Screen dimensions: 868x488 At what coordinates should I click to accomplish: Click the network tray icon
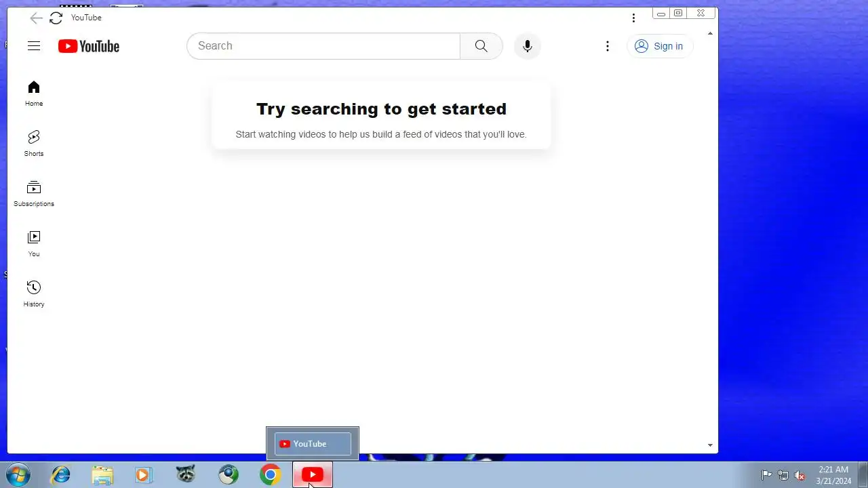coord(783,475)
